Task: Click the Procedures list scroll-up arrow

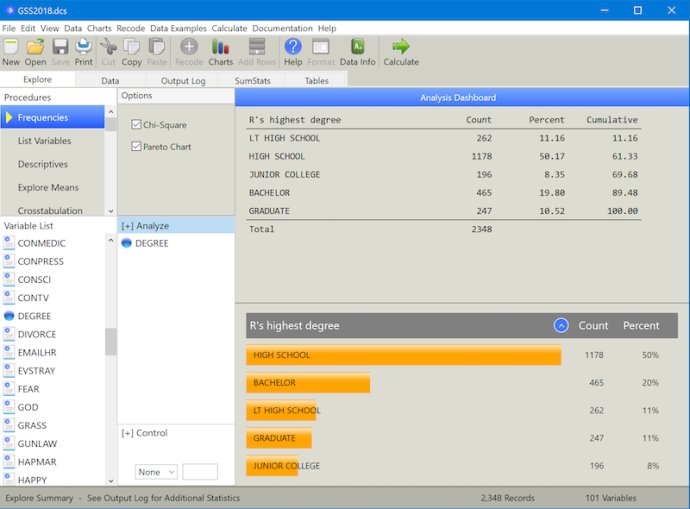Action: coord(111,112)
